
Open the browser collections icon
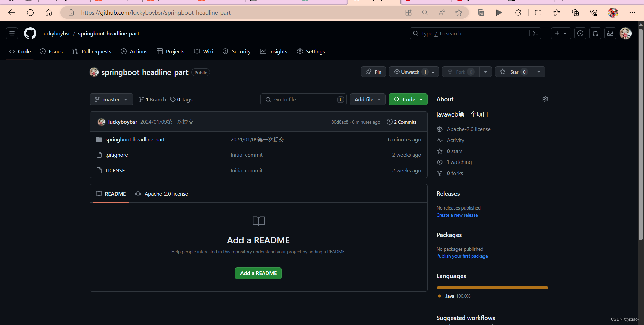[x=575, y=13]
